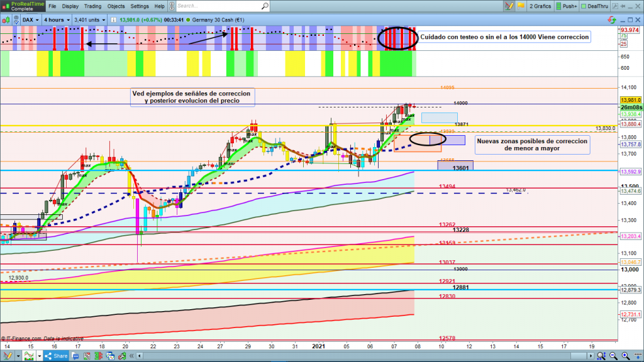The width and height of the screenshot is (644, 362).
Task: Click the Share button
Action: [55, 356]
